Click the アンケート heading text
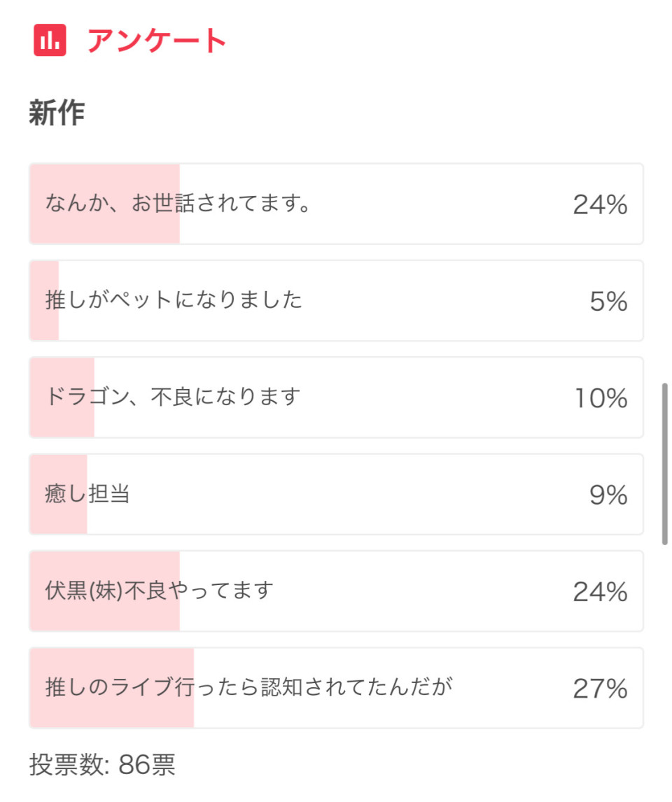672x802 pixels. pos(157,41)
